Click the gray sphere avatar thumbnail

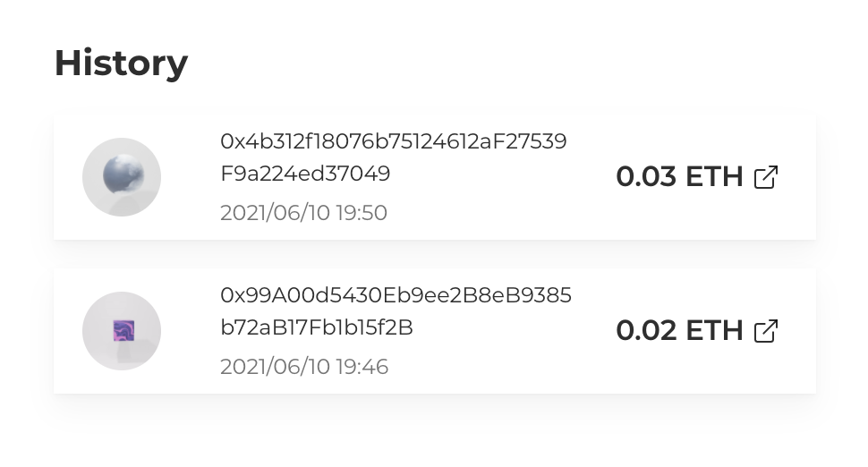[x=123, y=174]
